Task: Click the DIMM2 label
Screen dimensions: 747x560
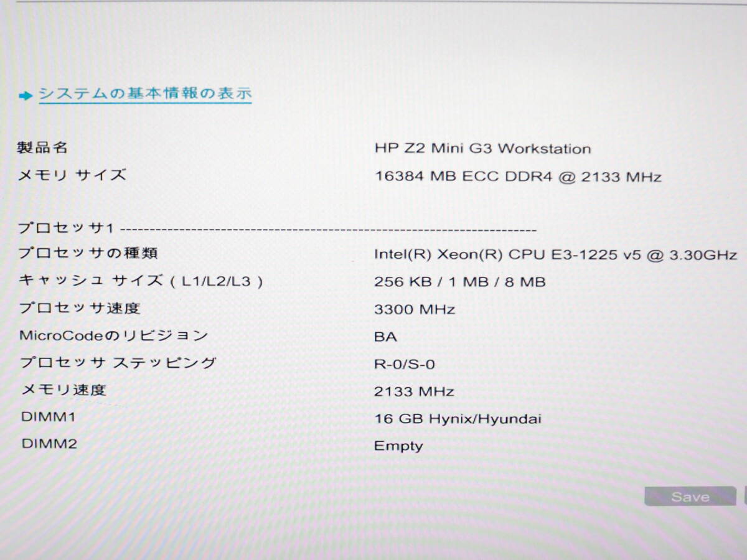Action: click(49, 444)
